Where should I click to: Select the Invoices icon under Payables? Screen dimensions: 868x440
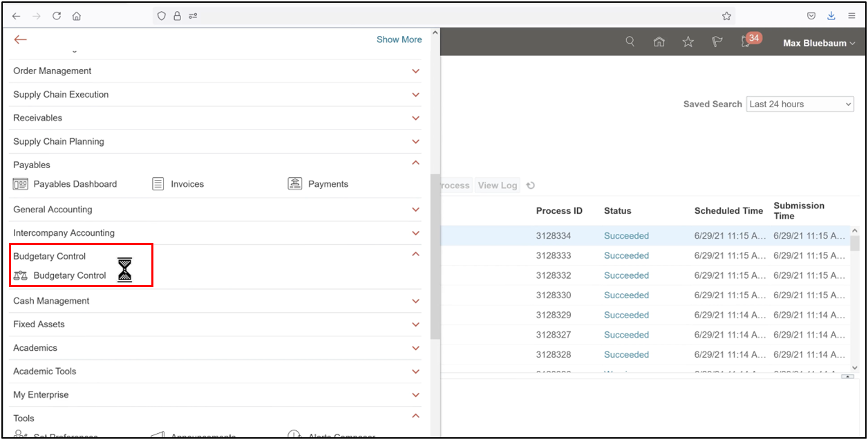point(158,183)
